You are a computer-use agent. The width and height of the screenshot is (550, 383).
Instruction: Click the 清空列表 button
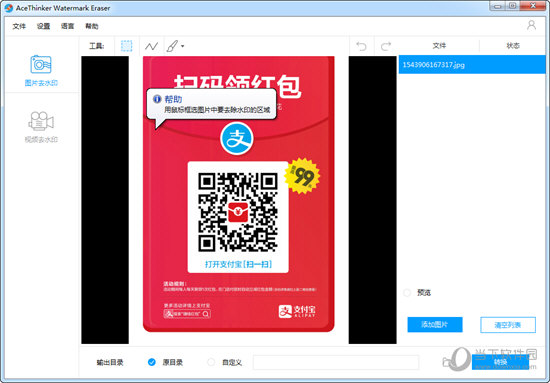tap(508, 325)
